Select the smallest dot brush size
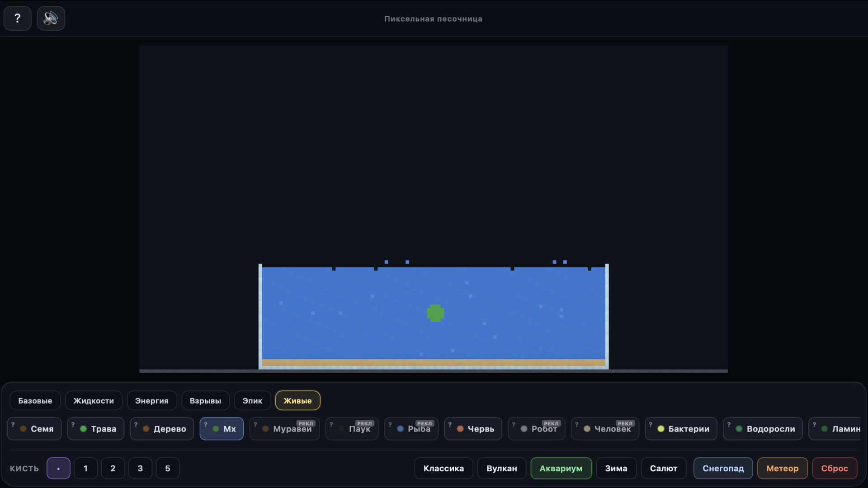This screenshot has width=868, height=488. 58,468
